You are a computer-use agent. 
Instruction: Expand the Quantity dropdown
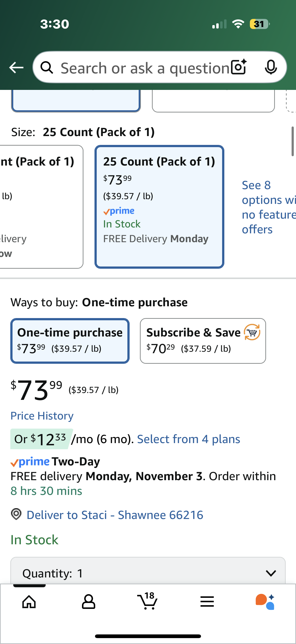tap(148, 573)
